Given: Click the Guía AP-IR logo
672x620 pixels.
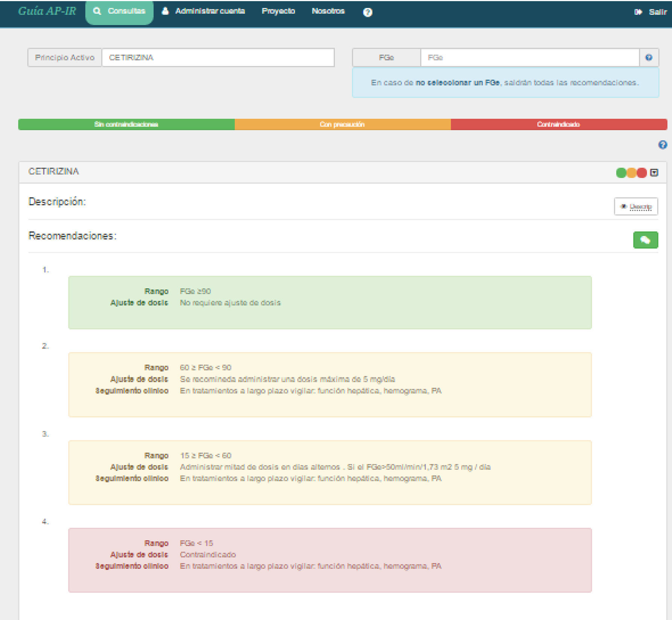Looking at the screenshot, I should pos(47,11).
